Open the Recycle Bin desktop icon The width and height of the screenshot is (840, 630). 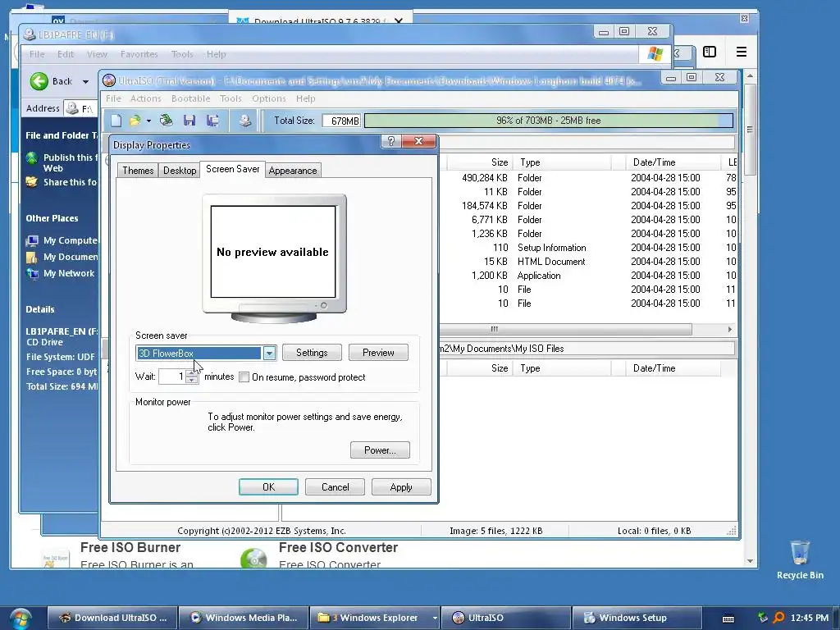coord(800,559)
